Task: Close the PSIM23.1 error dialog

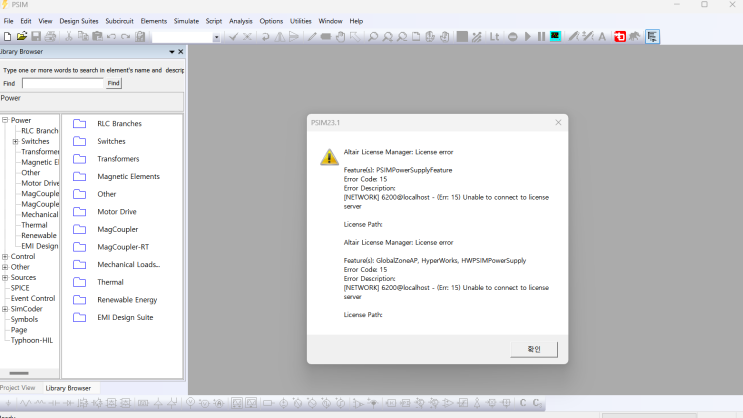Action: pyautogui.click(x=558, y=122)
